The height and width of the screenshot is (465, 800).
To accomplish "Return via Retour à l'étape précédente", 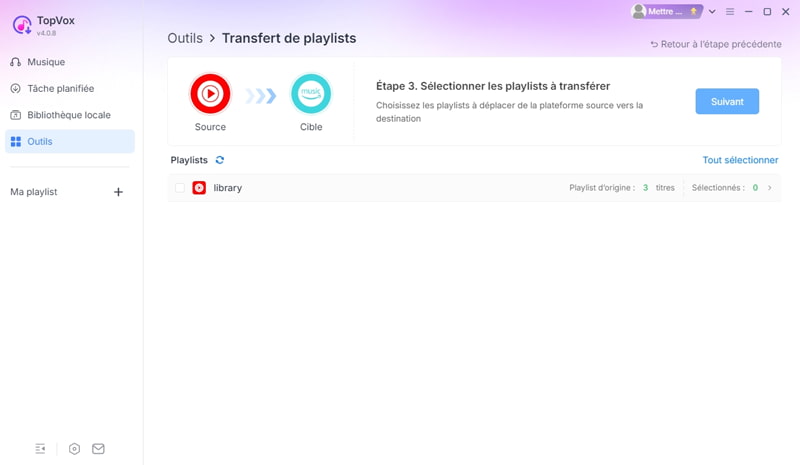I will (716, 44).
